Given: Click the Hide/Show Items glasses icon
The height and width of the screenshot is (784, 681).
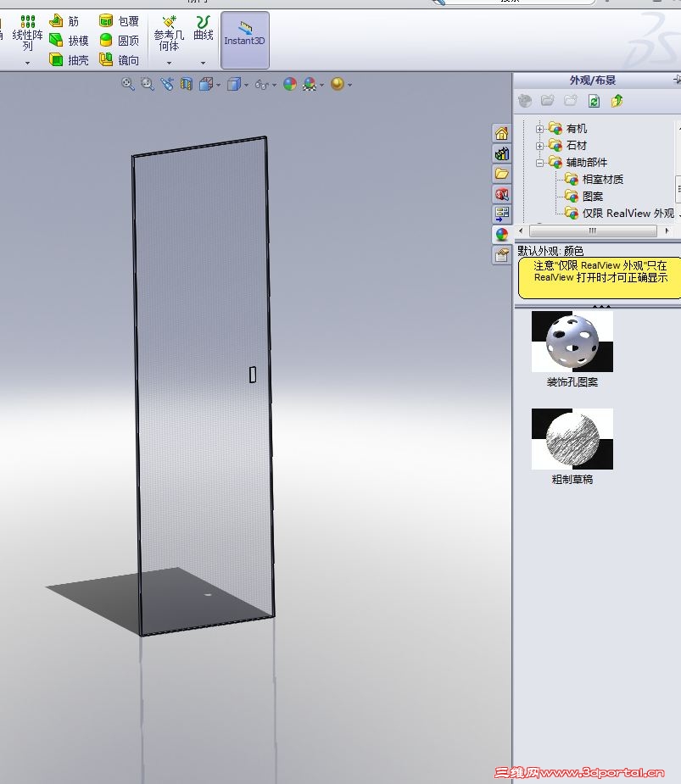Looking at the screenshot, I should click(x=262, y=85).
